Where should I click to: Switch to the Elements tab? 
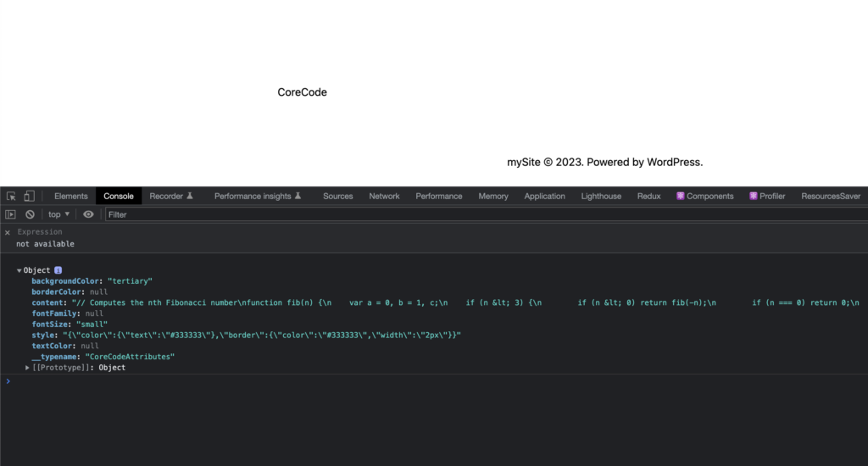(x=71, y=196)
